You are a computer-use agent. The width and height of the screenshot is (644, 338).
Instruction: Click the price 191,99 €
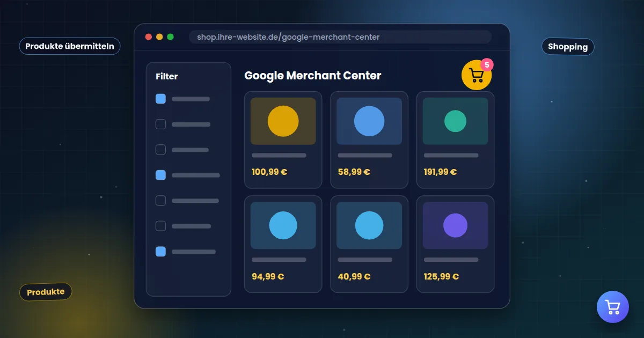point(440,172)
